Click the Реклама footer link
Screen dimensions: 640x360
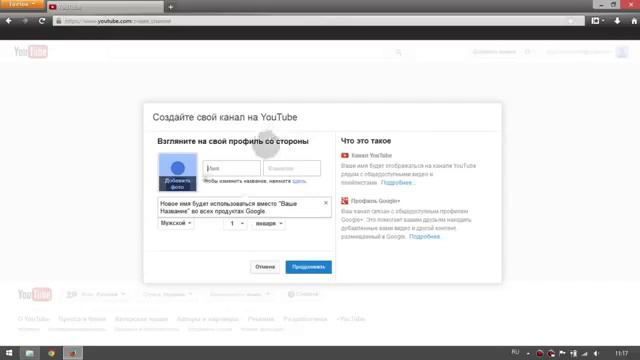(x=261, y=319)
